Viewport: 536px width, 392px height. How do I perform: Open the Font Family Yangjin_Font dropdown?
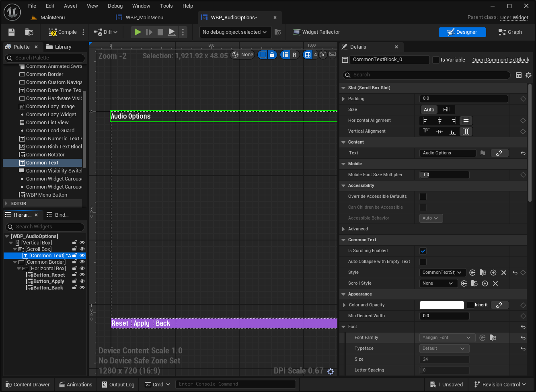[x=447, y=338]
